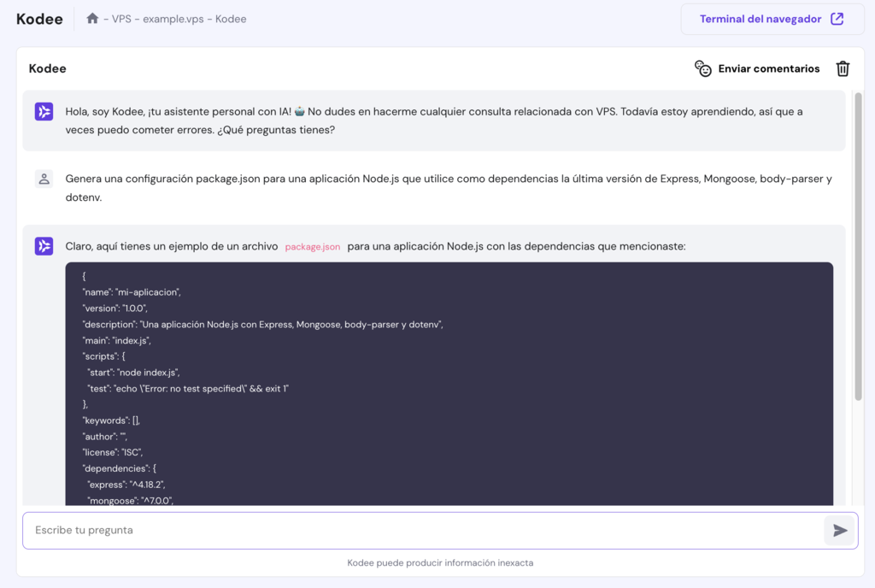The image size is (875, 588).
Task: Click the Kodee label on the chat panel header
Action: pos(47,68)
